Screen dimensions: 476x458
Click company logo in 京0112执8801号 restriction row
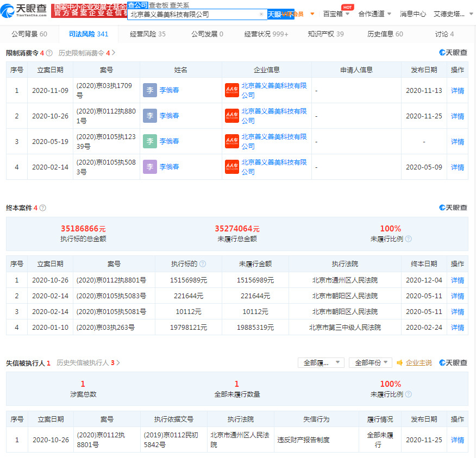(x=232, y=116)
